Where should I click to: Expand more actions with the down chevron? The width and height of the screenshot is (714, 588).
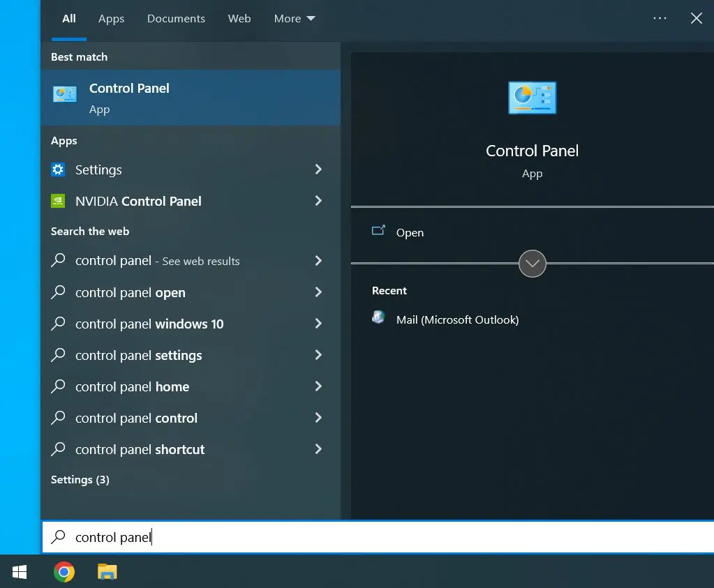click(x=532, y=264)
